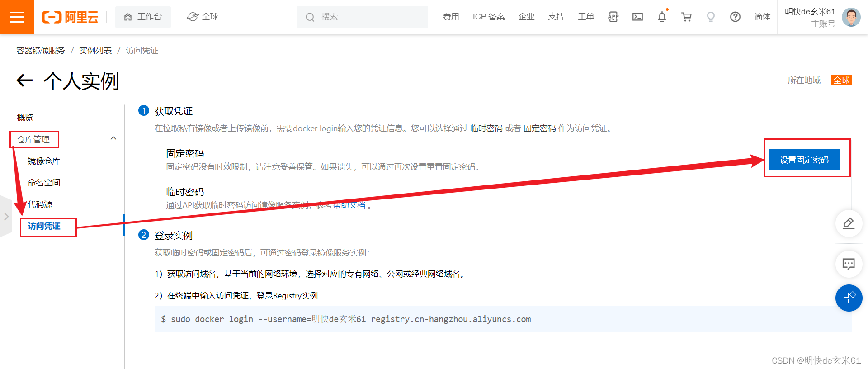This screenshot has width=868, height=369.
Task: Go to 容器镜像服务 breadcrumb
Action: (41, 51)
